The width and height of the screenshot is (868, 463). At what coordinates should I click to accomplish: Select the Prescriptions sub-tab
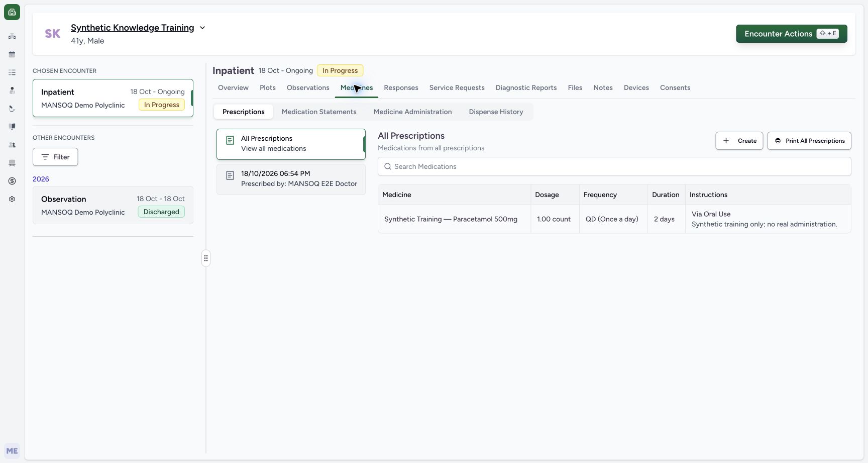click(244, 112)
